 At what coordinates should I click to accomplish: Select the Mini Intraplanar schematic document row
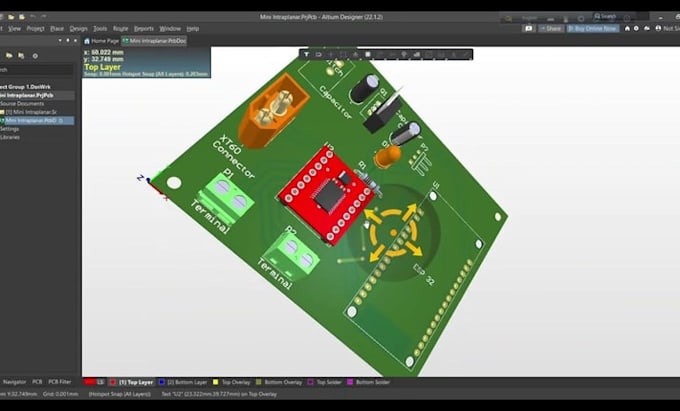(37, 112)
